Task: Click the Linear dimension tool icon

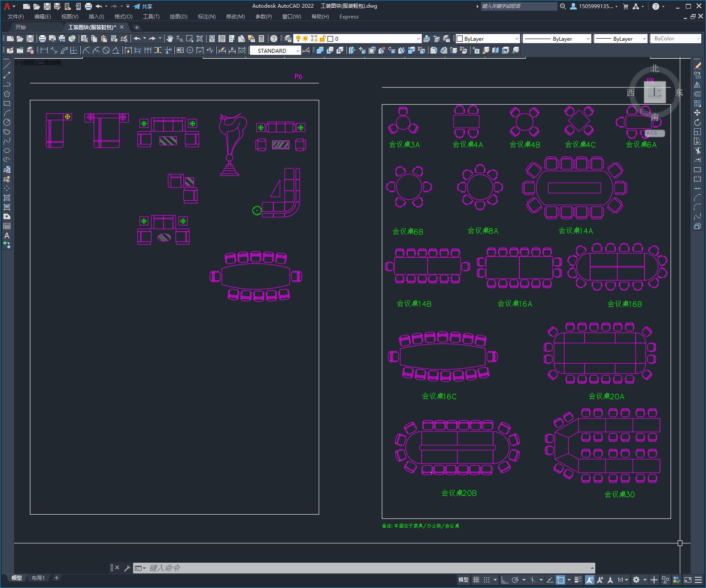Action: coord(44,50)
